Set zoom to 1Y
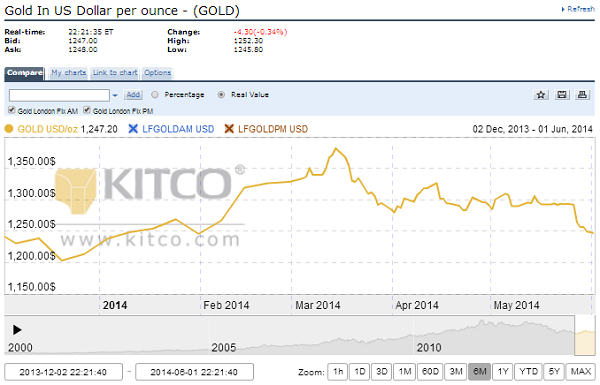Screen dimensions: 600x385 pos(502,372)
